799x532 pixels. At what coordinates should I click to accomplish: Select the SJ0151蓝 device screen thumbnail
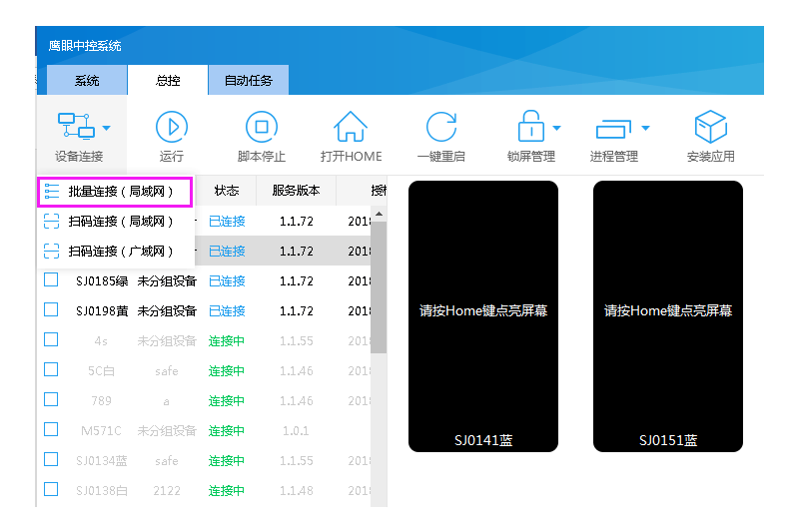coord(668,316)
